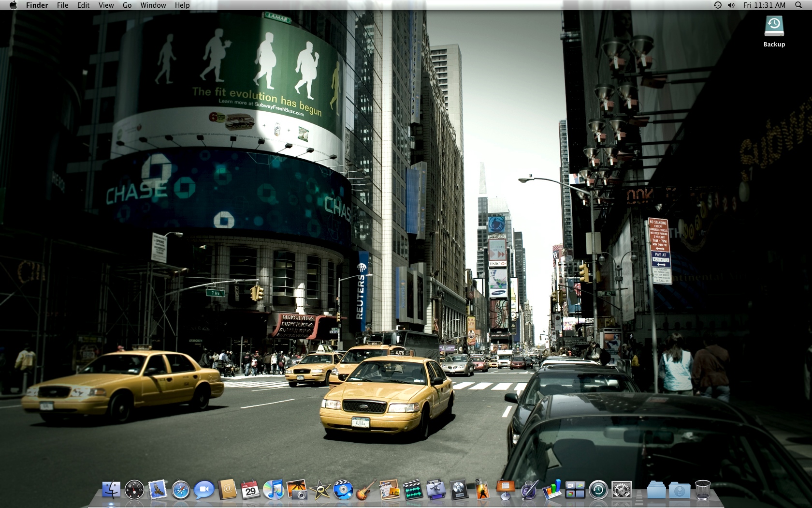Open Spotlight search magnifier

(x=798, y=5)
